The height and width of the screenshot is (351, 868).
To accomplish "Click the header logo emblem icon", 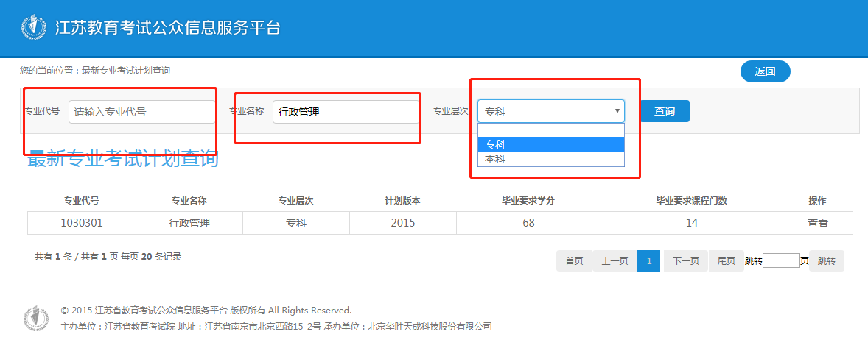I will click(x=32, y=28).
